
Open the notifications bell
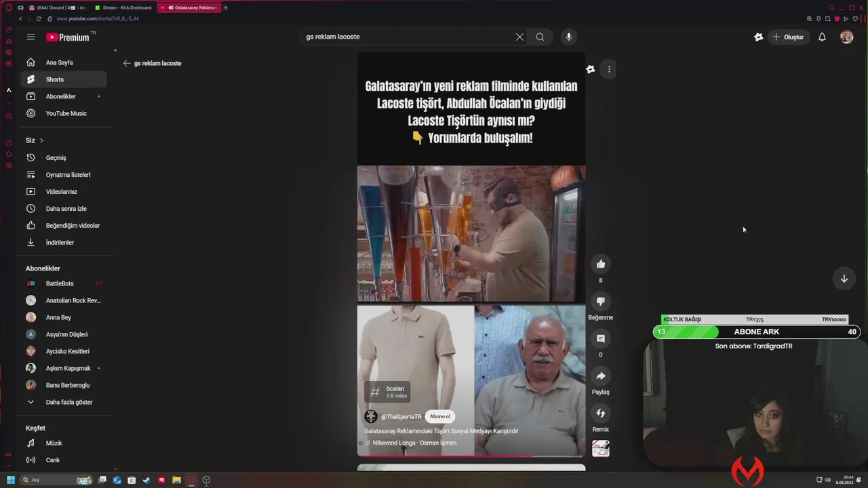point(822,37)
